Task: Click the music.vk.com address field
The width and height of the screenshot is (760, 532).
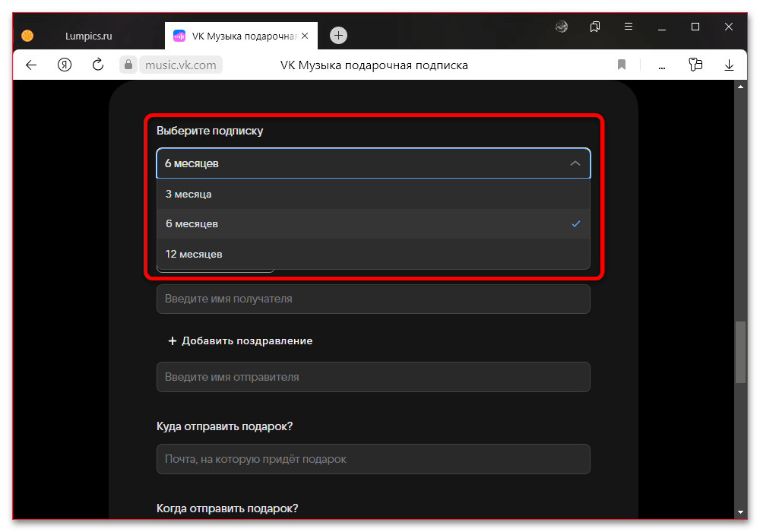Action: (x=181, y=65)
